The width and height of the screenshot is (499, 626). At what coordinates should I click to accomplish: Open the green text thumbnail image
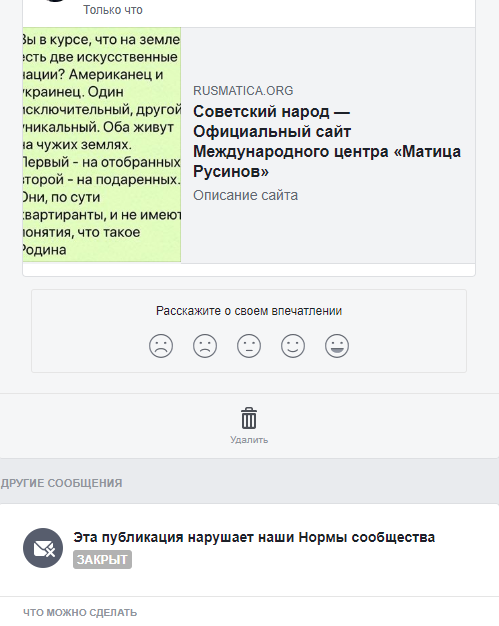point(102,145)
